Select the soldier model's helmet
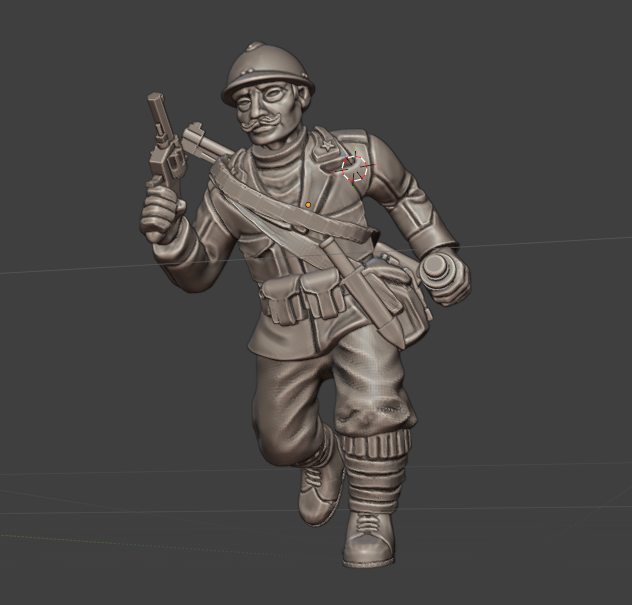The image size is (632, 605). pos(266,73)
